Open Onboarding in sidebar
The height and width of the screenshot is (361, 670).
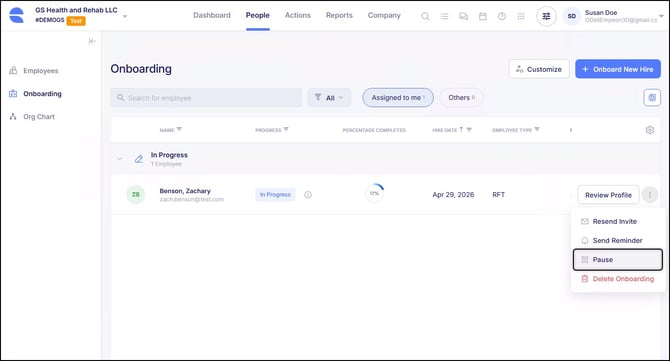click(42, 94)
